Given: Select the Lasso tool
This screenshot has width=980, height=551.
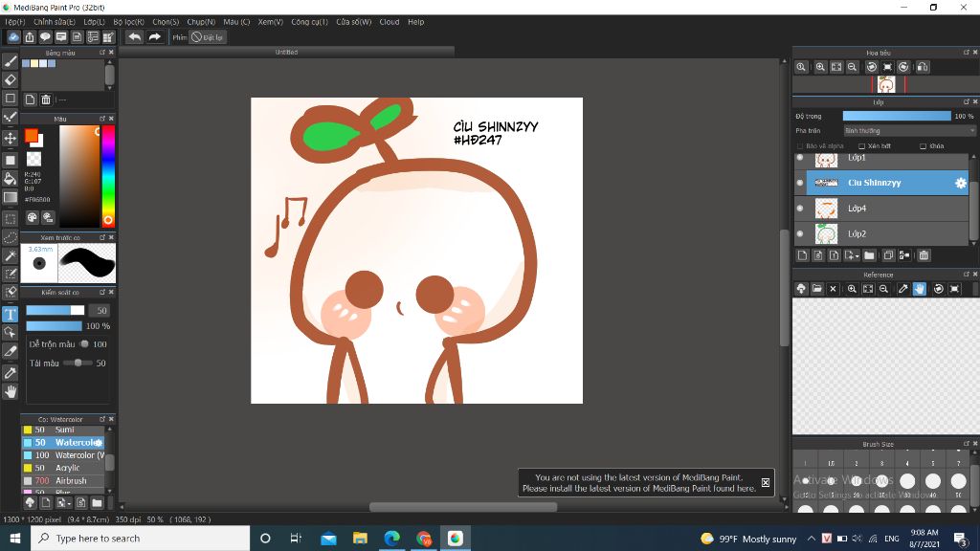Looking at the screenshot, I should click(10, 237).
